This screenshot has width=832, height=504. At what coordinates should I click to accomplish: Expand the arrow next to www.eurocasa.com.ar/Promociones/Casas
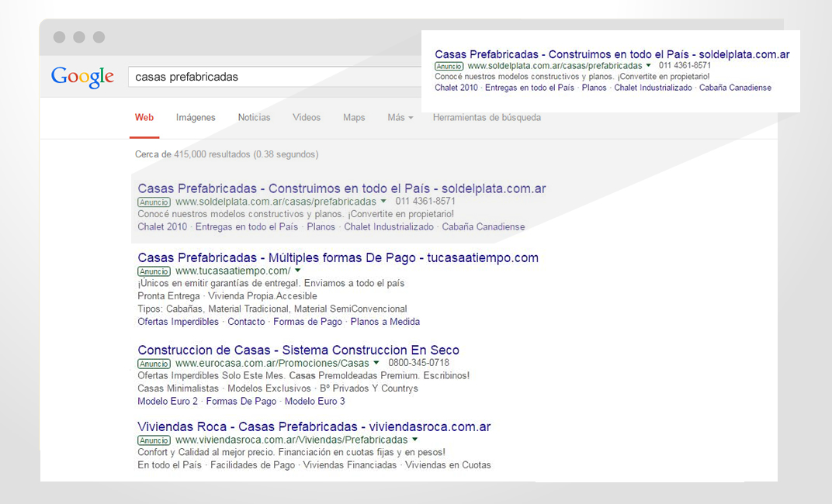[376, 363]
